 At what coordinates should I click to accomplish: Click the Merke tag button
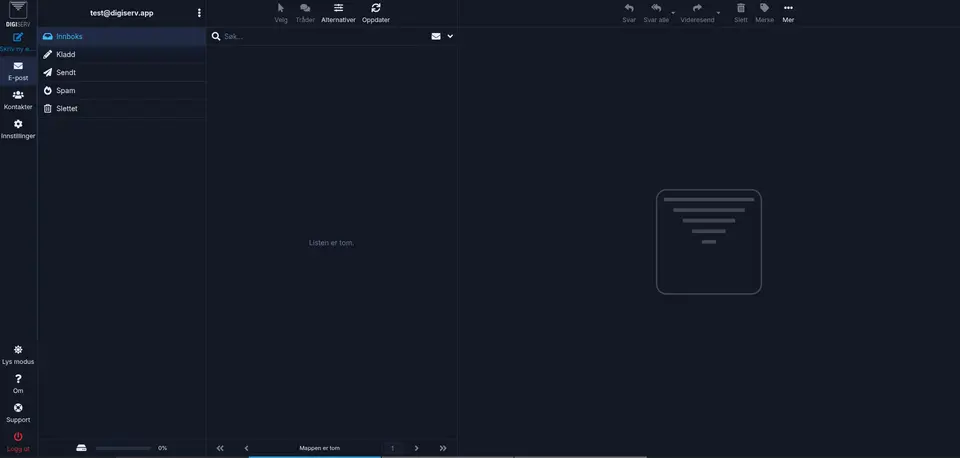coord(764,13)
